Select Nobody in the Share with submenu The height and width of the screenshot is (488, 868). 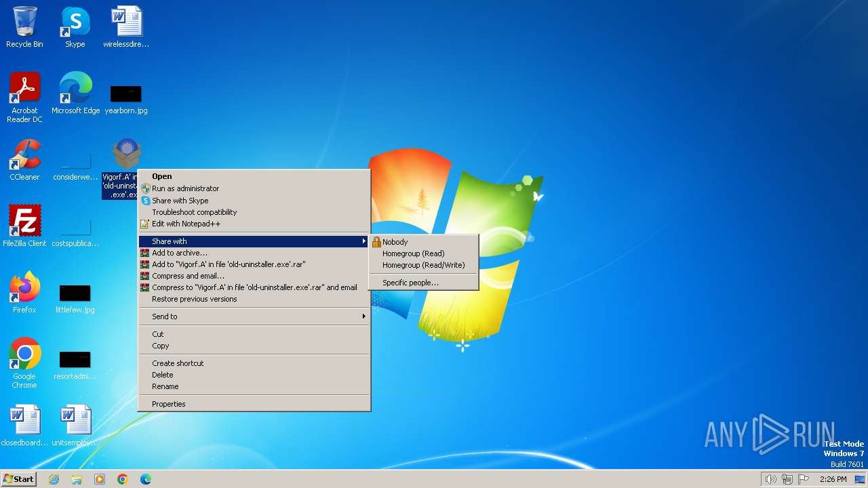424,242
